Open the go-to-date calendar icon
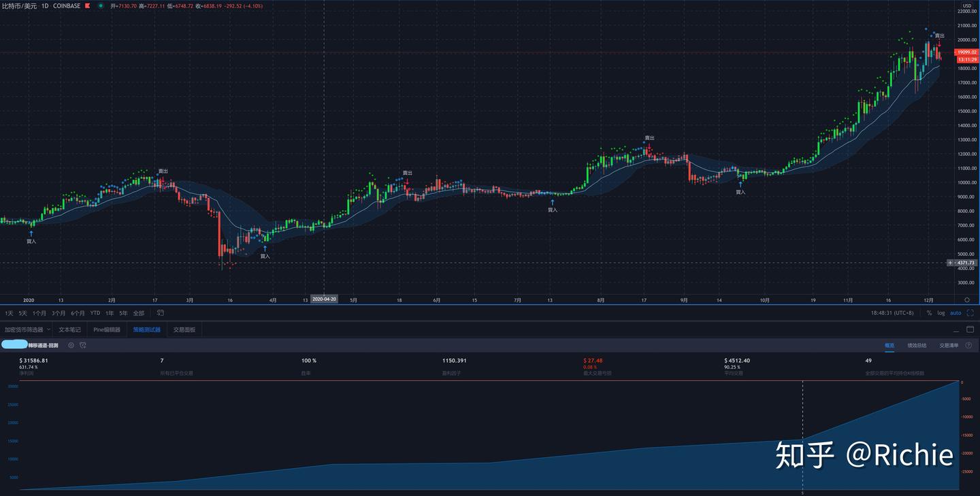 pyautogui.click(x=159, y=313)
